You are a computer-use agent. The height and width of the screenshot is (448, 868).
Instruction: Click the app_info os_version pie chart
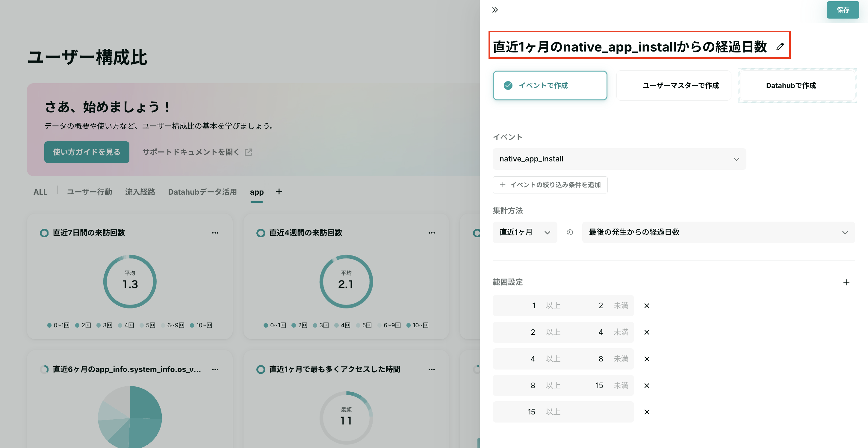[x=130, y=418]
